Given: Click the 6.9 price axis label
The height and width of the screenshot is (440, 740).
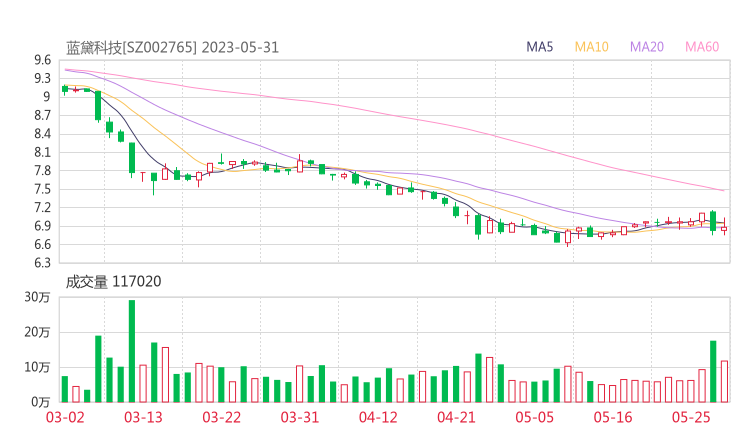Looking at the screenshot, I should coord(42,226).
